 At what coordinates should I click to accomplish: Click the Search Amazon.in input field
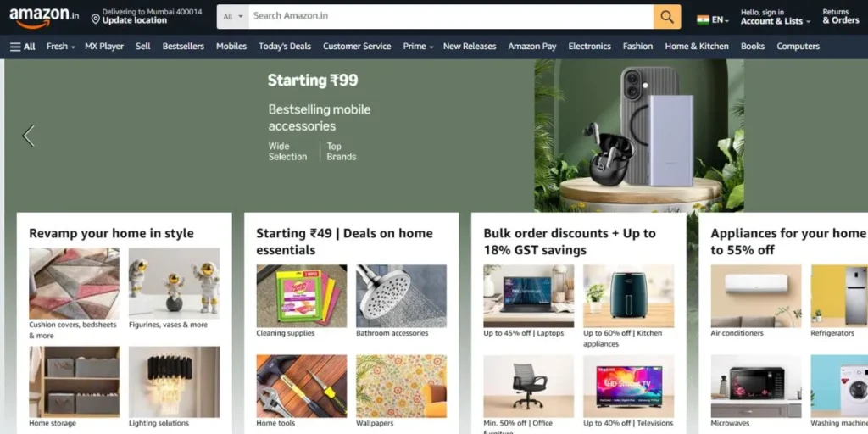[451, 17]
